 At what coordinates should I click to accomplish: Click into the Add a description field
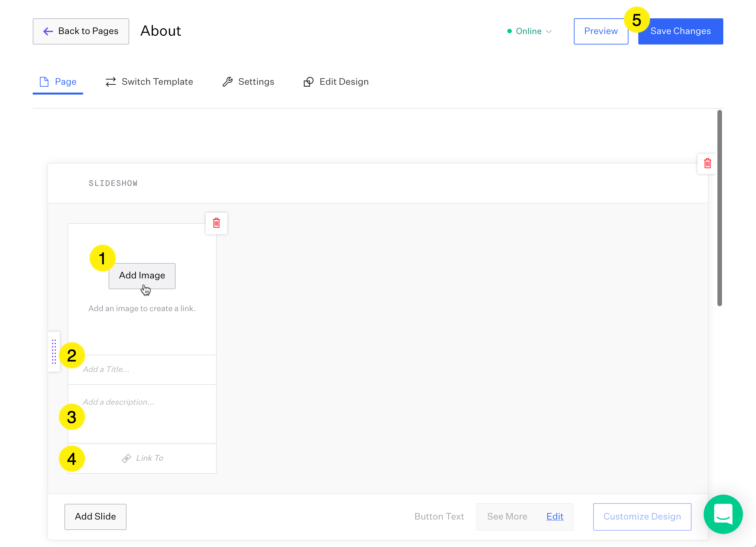pos(142,413)
